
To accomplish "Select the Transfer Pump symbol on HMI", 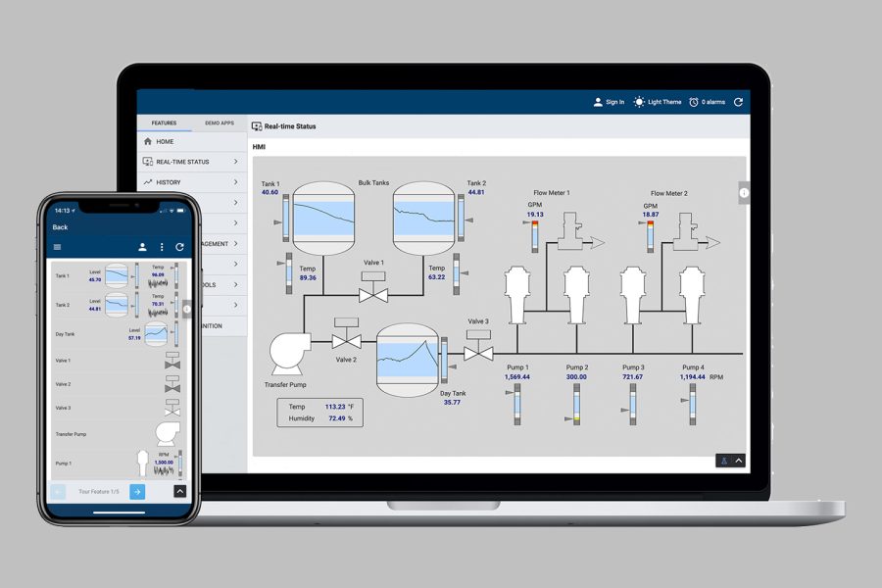I will [288, 350].
